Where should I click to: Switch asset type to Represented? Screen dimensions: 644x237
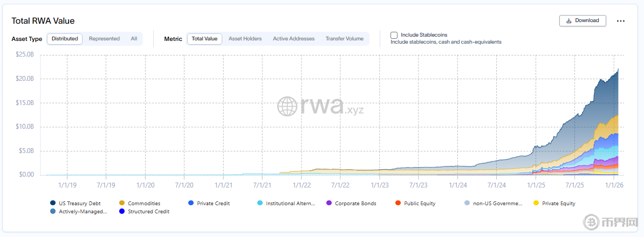104,39
